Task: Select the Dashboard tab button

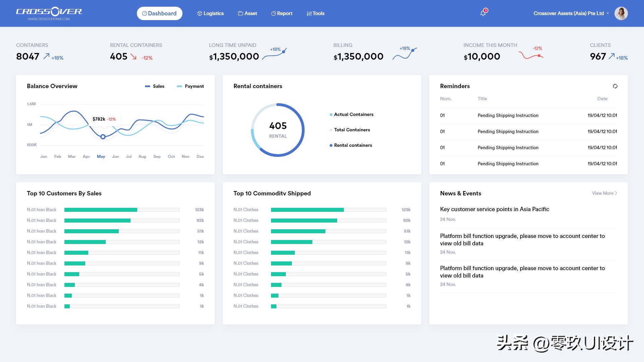Action: click(160, 13)
